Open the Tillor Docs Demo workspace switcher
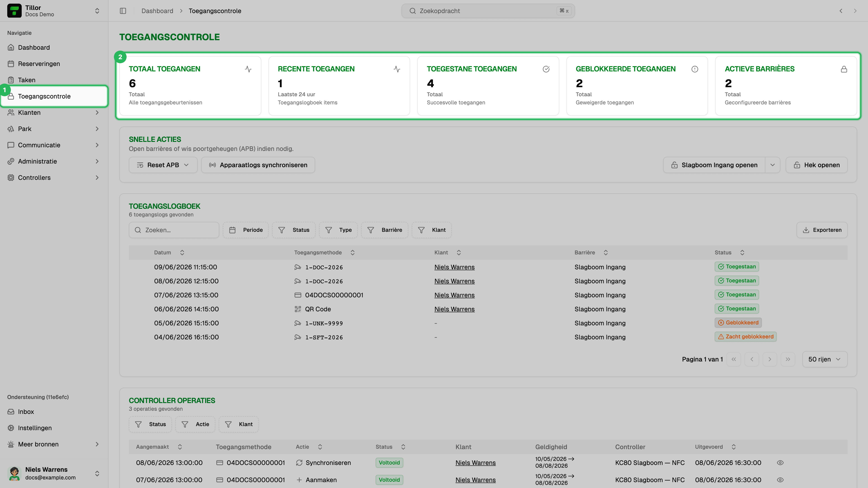Screen dimensions: 868x488 click(54, 11)
